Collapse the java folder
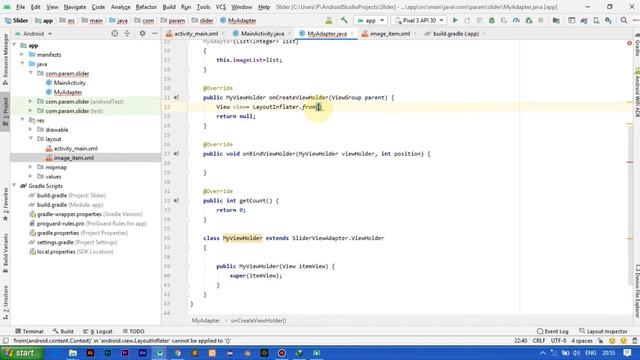The height and width of the screenshot is (360, 640). click(x=22, y=64)
